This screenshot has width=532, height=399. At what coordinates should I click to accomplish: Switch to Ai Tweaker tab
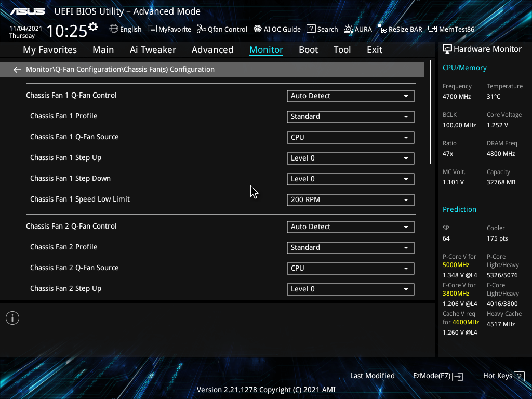153,50
